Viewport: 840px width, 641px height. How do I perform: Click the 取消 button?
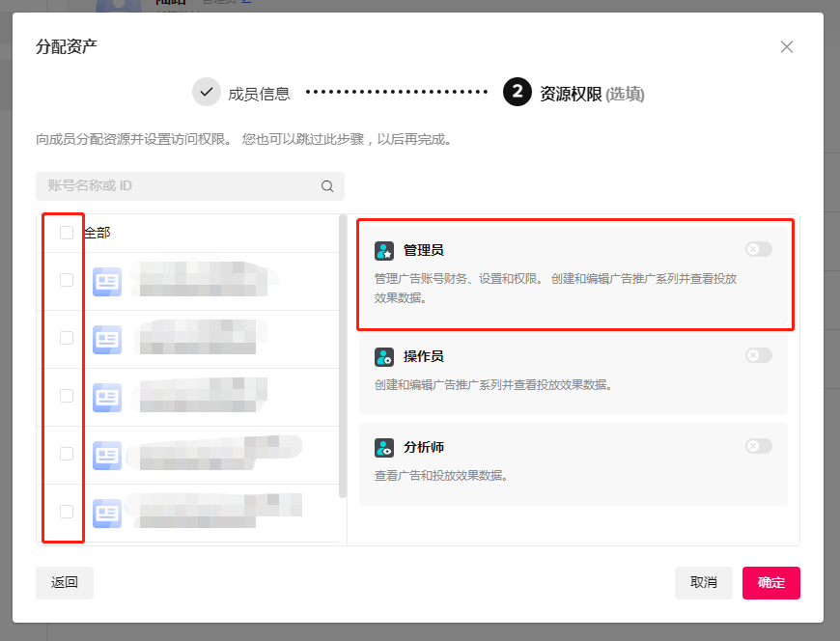coord(704,583)
